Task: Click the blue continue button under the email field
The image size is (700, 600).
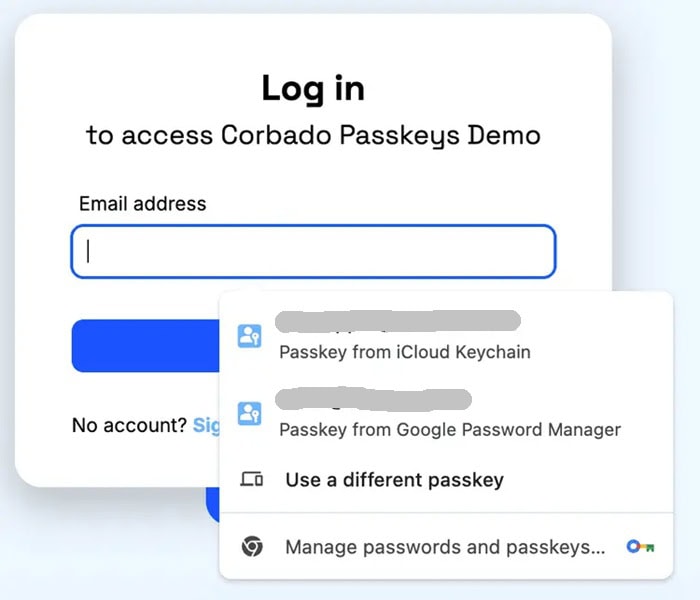Action: pyautogui.click(x=146, y=346)
